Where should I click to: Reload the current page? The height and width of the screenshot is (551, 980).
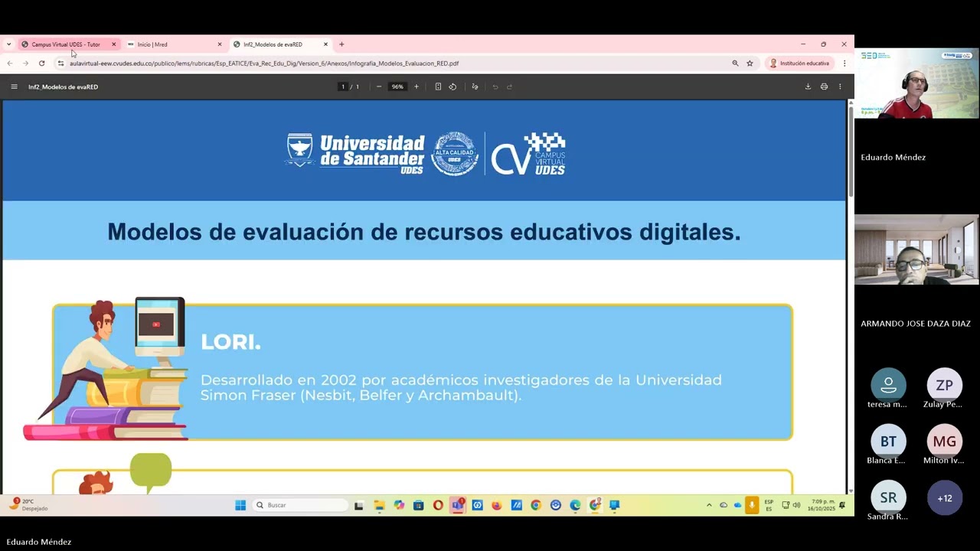41,64
